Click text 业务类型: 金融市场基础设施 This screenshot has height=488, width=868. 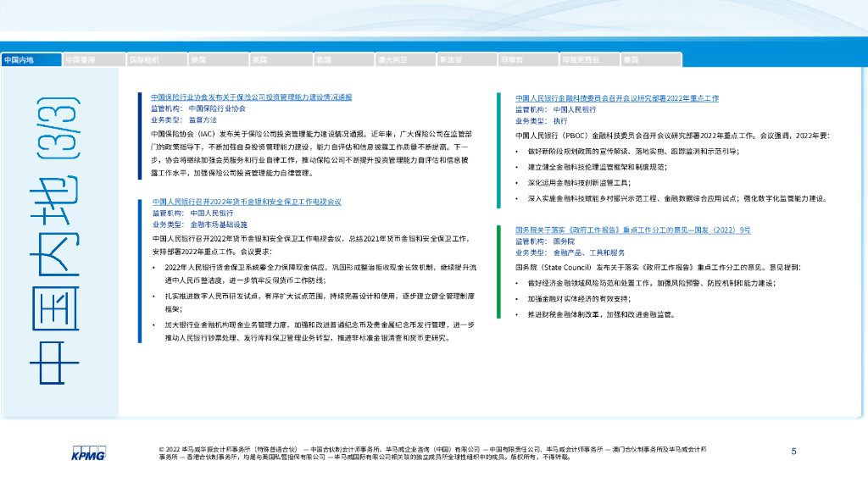pos(200,225)
